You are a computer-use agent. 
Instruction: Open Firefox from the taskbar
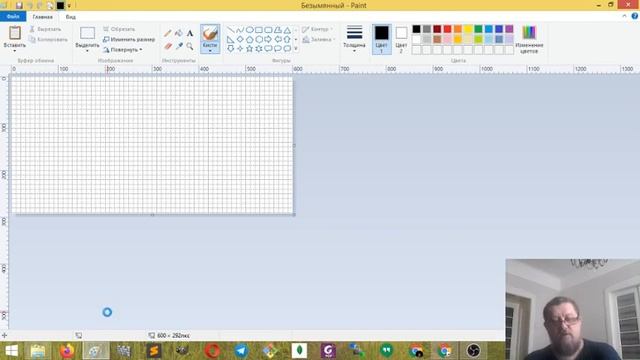click(67, 351)
